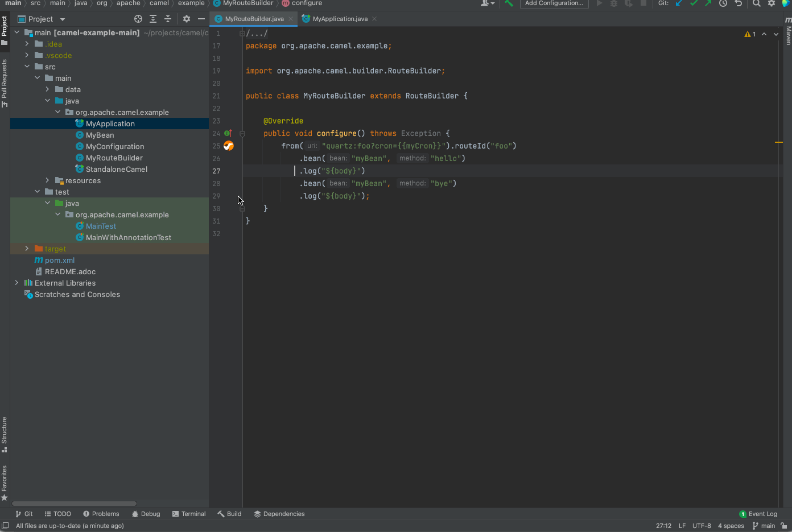This screenshot has height=532, width=792.
Task: Select MyRouteBuilder in project tree
Action: pos(114,158)
